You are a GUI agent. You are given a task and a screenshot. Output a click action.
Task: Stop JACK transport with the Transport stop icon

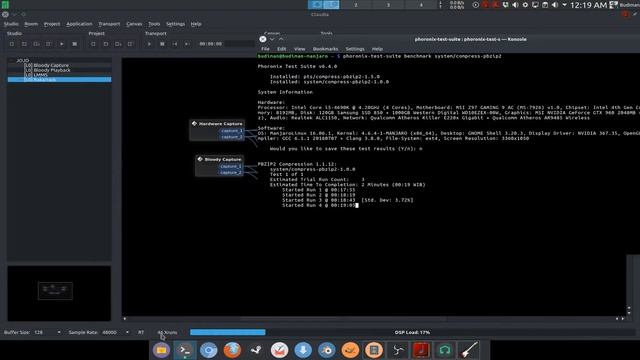(x=162, y=44)
